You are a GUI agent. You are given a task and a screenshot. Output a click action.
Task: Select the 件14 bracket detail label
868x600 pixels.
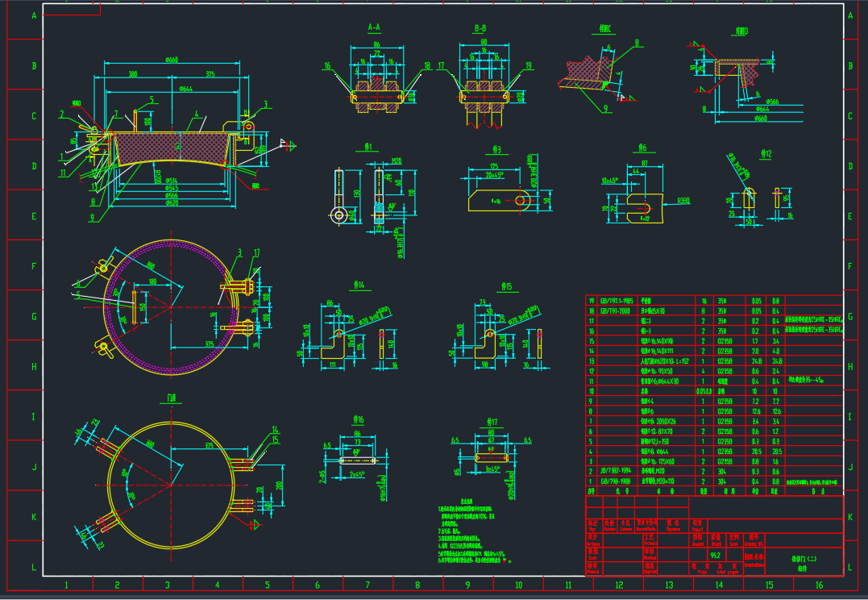[359, 285]
